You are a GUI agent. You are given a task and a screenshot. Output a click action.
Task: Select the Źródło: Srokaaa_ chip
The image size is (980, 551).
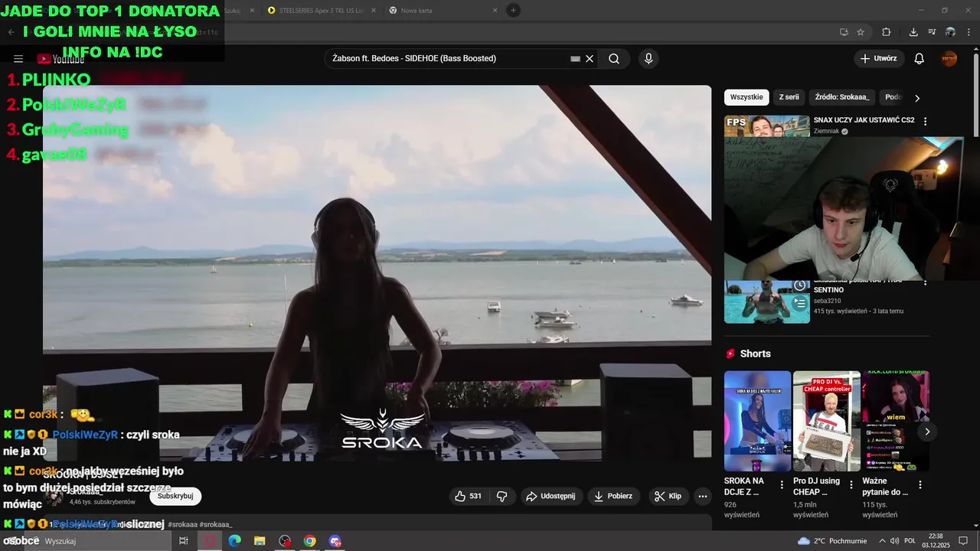coord(842,97)
